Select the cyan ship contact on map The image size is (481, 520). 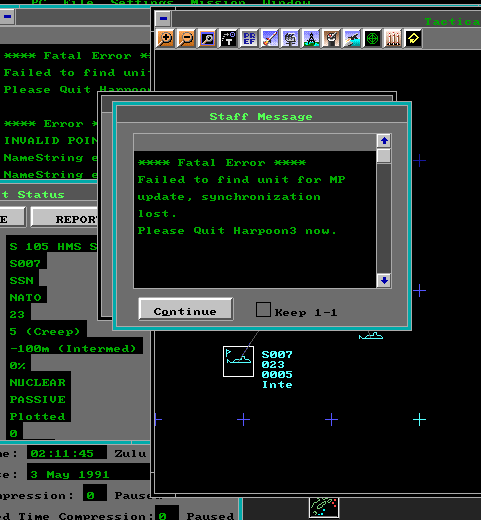371,335
